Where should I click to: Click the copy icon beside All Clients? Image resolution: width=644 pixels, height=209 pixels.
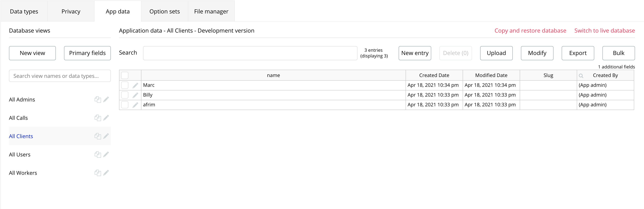(x=97, y=136)
